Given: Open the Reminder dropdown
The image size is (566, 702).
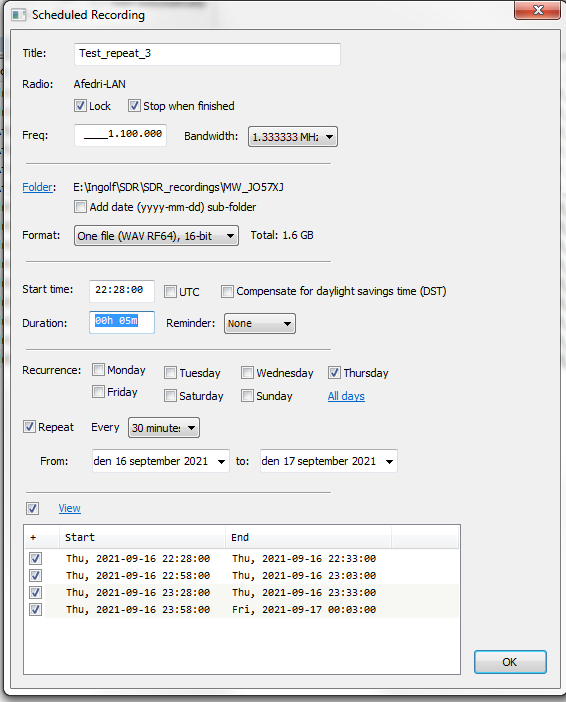Looking at the screenshot, I should 260,323.
